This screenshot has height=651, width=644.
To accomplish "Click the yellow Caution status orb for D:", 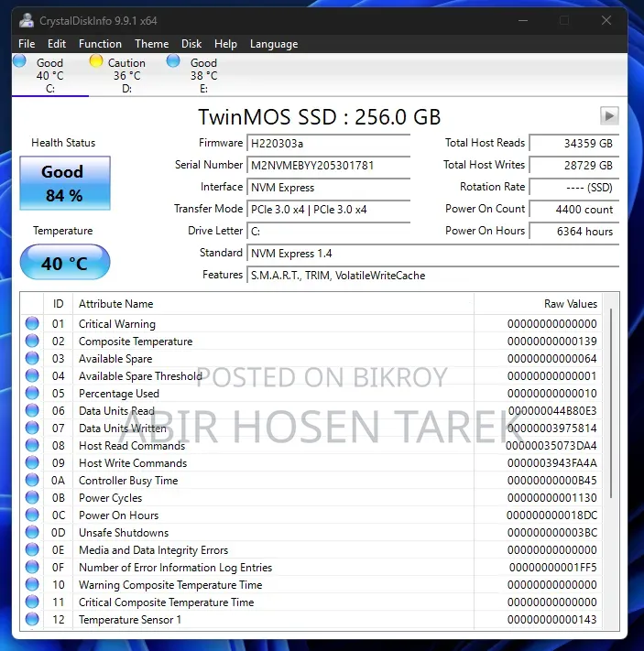I will coord(96,60).
